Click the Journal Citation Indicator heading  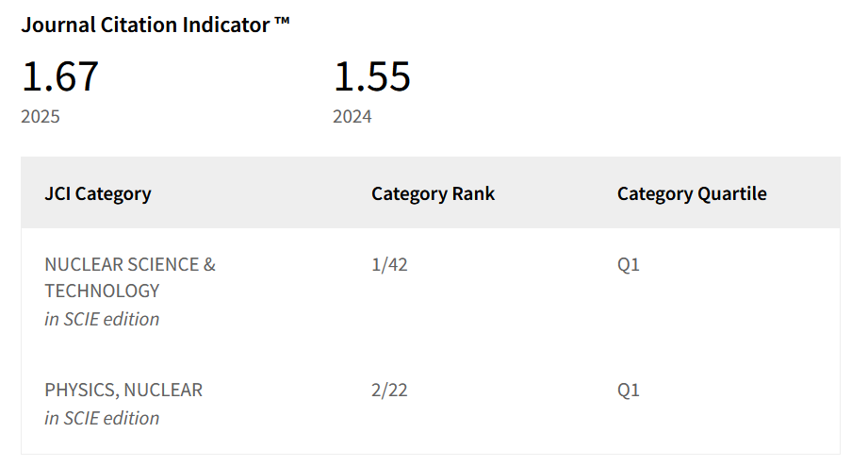[155, 25]
